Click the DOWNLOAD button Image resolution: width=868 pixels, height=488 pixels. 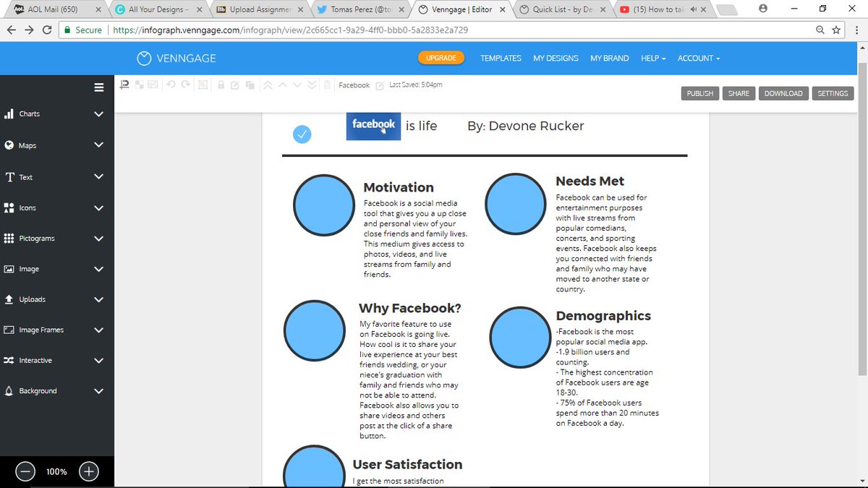783,93
